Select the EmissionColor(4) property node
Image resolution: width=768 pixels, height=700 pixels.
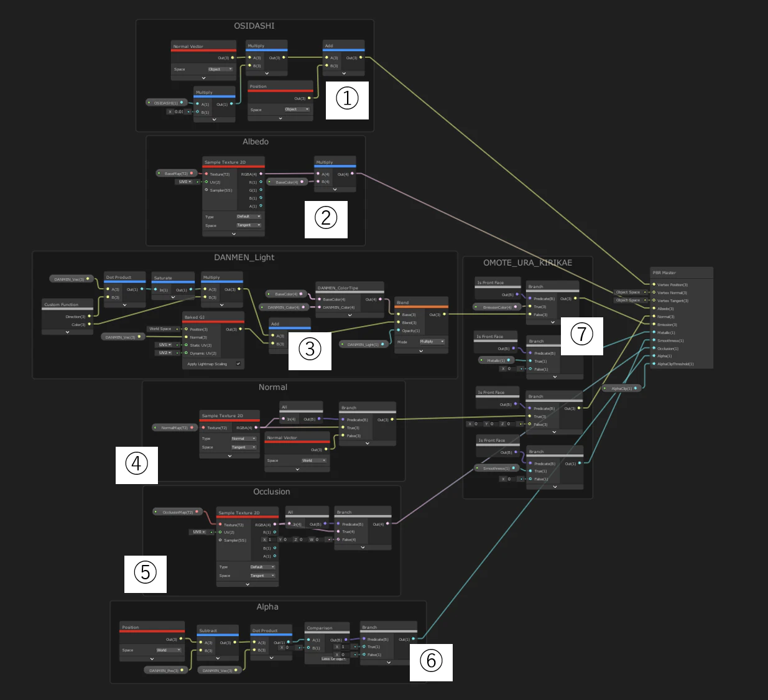pyautogui.click(x=496, y=307)
